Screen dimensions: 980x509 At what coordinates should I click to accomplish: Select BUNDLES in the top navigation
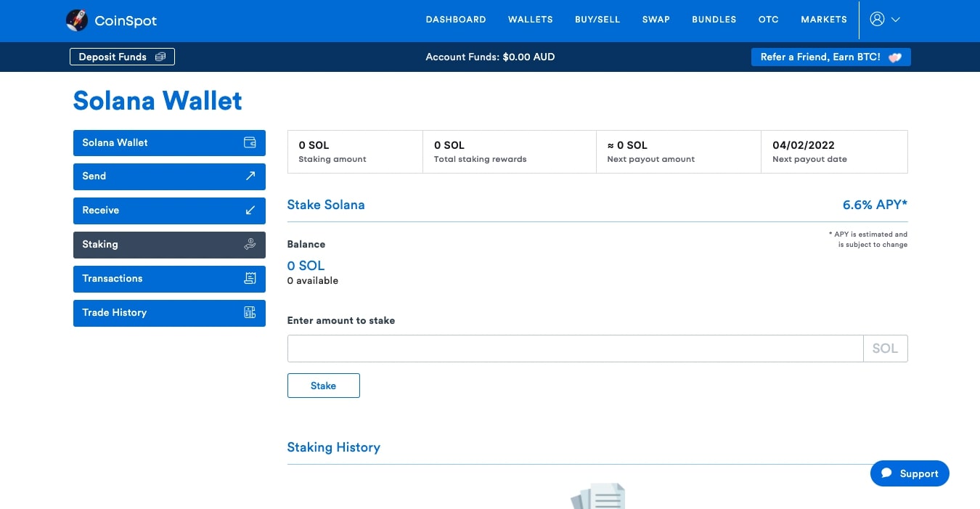714,20
